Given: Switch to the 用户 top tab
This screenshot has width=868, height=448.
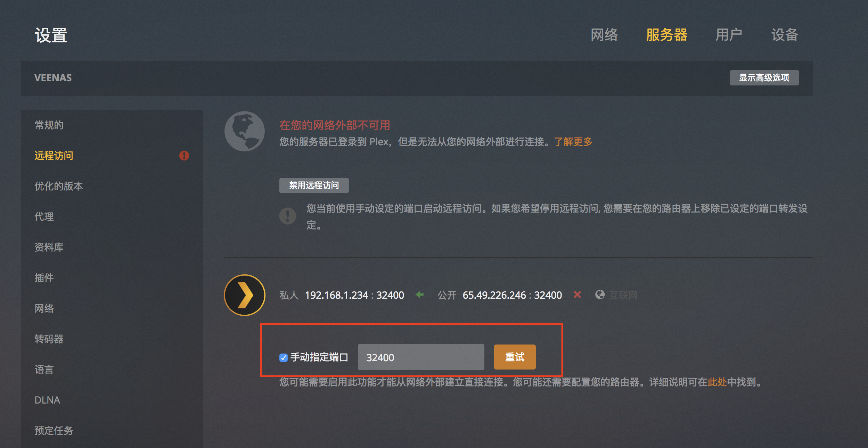Looking at the screenshot, I should [729, 35].
